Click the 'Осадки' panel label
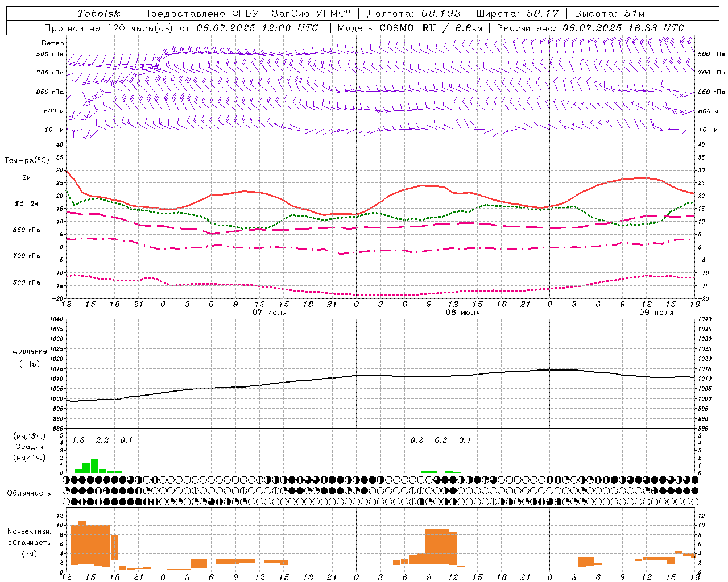 30,447
